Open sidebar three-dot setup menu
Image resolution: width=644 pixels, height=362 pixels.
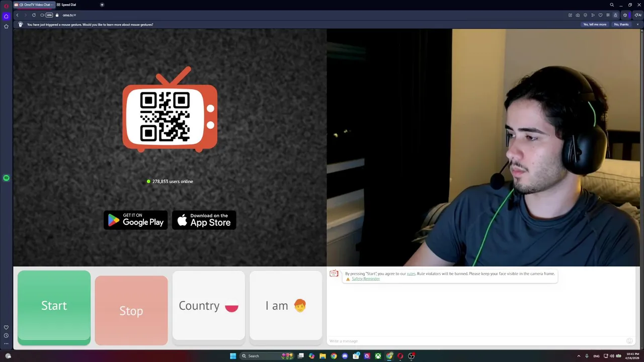tap(6, 344)
